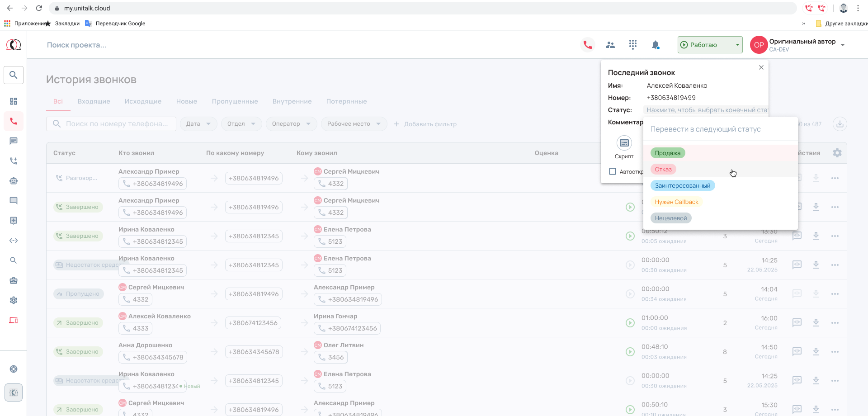Open more actions for the 16:00 call row

pyautogui.click(x=835, y=323)
